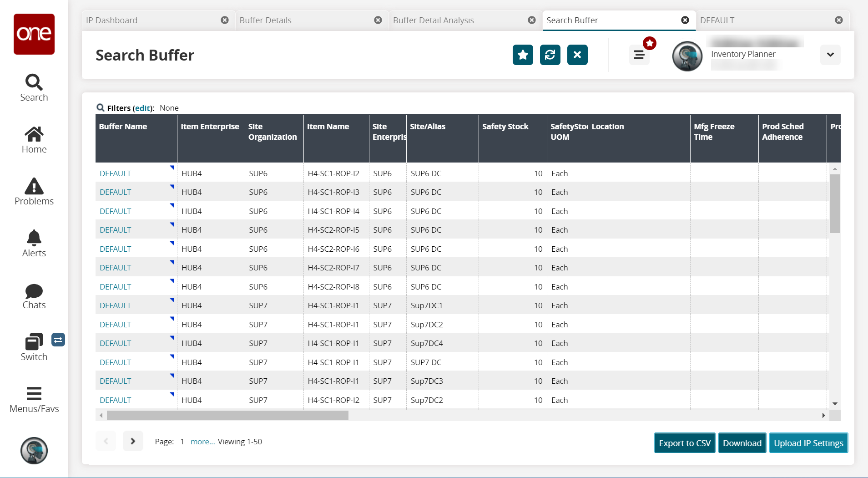The width and height of the screenshot is (868, 478).
Task: Click the horizontal scrollbar thumb
Action: point(227,415)
